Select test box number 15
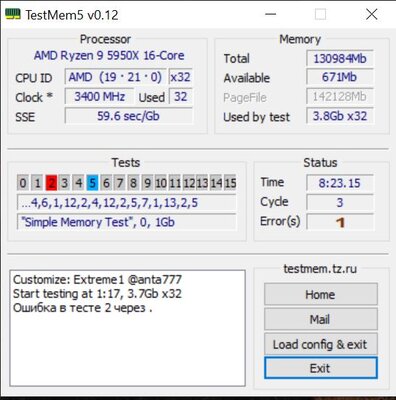396x400 pixels. pos(230,183)
